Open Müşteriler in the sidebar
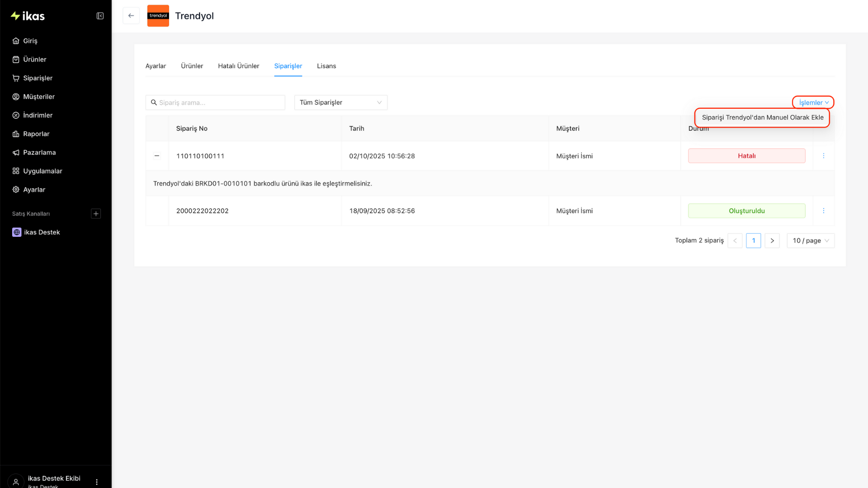Screen dimensions: 868x488 39,97
